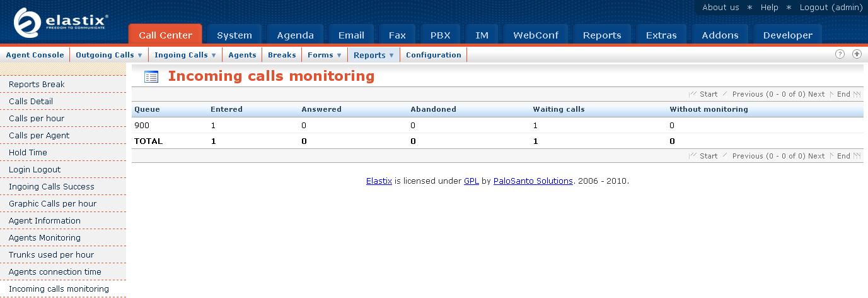Open the help question mark icon
The image size is (868, 298).
point(840,54)
